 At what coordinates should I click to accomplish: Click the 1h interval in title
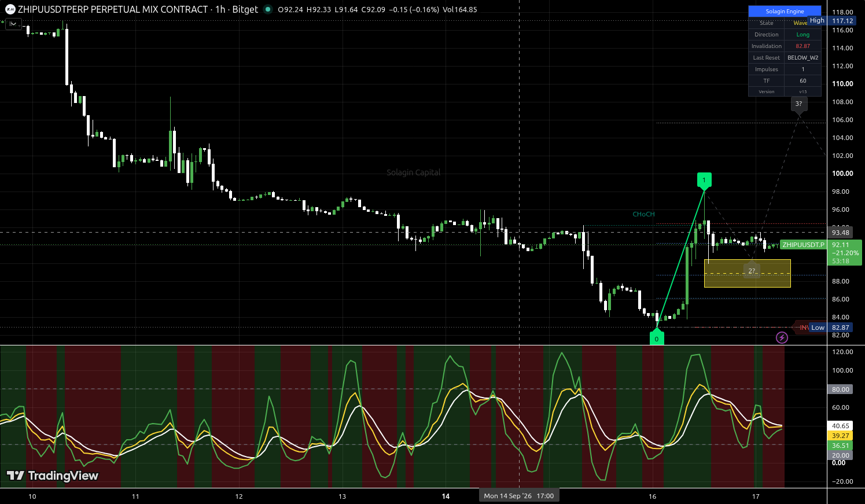pyautogui.click(x=220, y=9)
